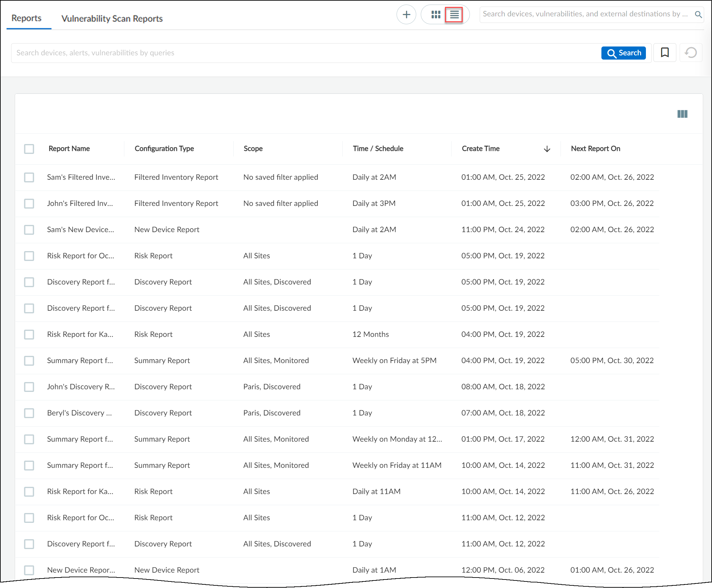This screenshot has width=712, height=588.
Task: Open the column chooser icon
Action: pyautogui.click(x=682, y=114)
